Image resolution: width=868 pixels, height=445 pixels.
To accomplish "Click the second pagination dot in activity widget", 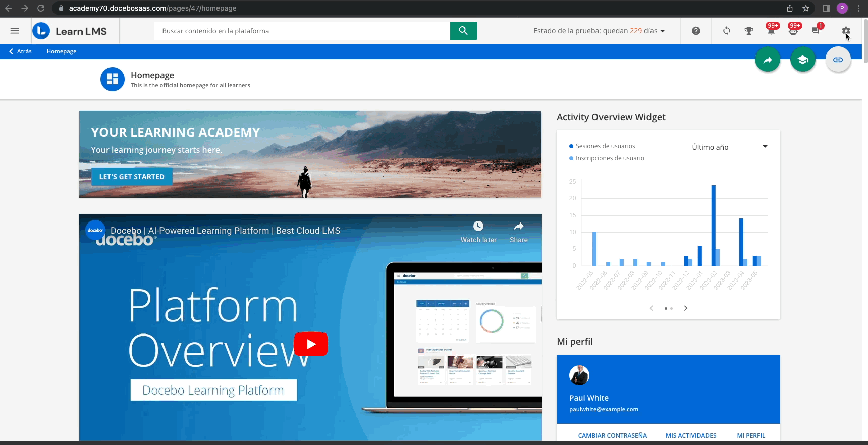I will point(671,308).
